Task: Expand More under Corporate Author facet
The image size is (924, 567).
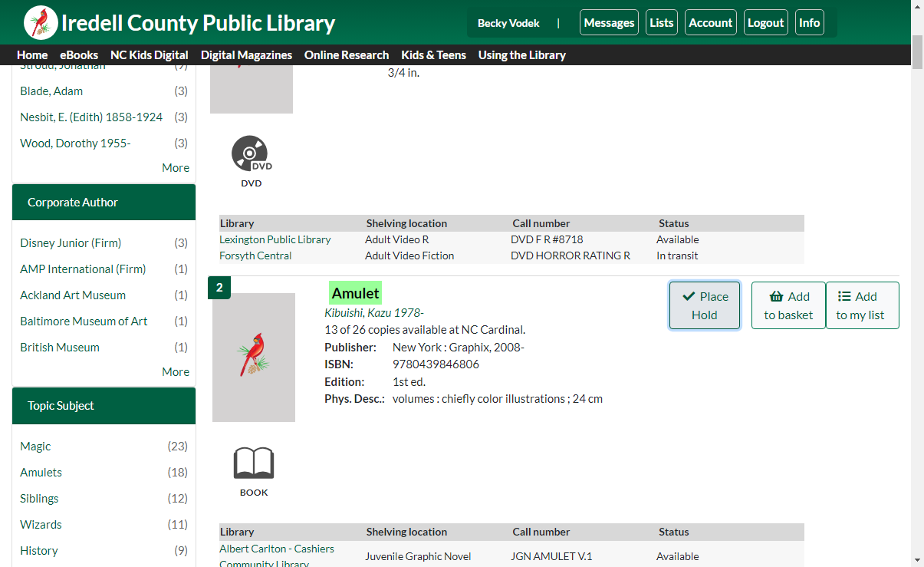Action: (176, 371)
